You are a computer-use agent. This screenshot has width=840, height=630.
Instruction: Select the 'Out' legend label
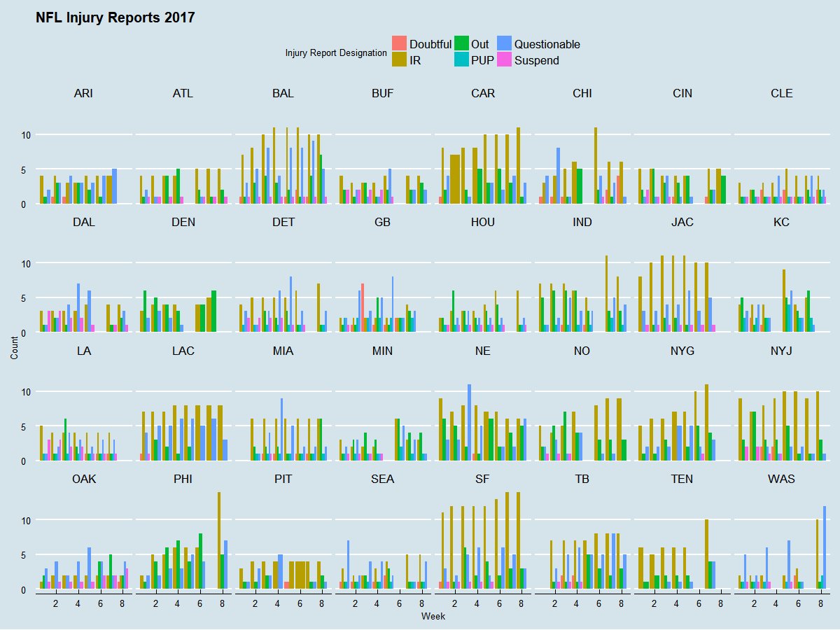480,44
